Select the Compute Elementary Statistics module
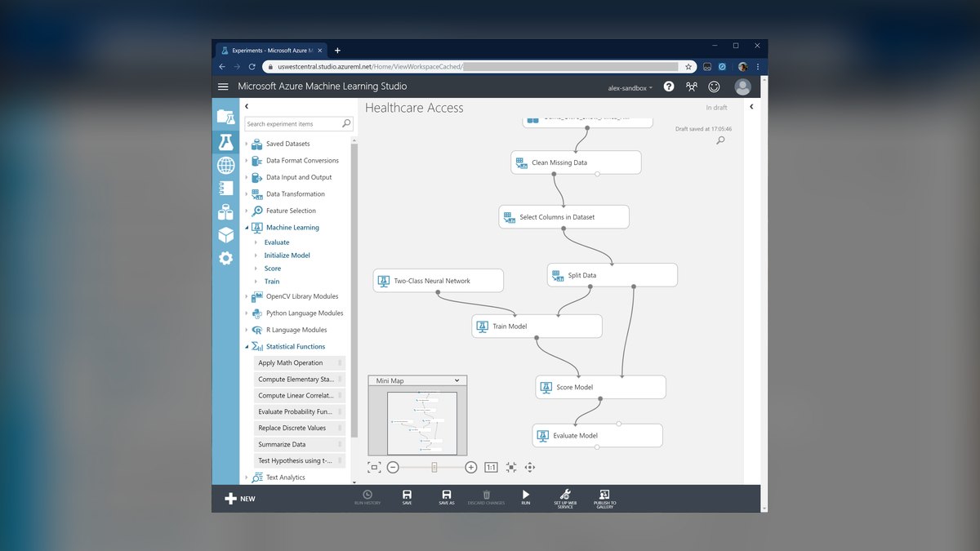This screenshot has height=551, width=980. coord(300,380)
